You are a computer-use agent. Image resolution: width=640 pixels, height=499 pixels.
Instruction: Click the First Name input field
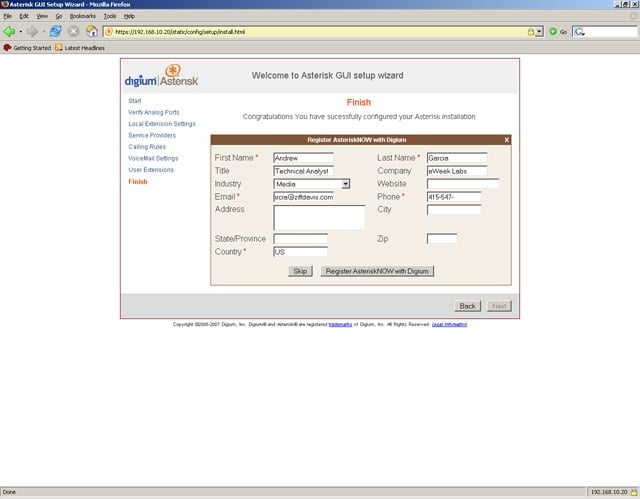pos(303,158)
